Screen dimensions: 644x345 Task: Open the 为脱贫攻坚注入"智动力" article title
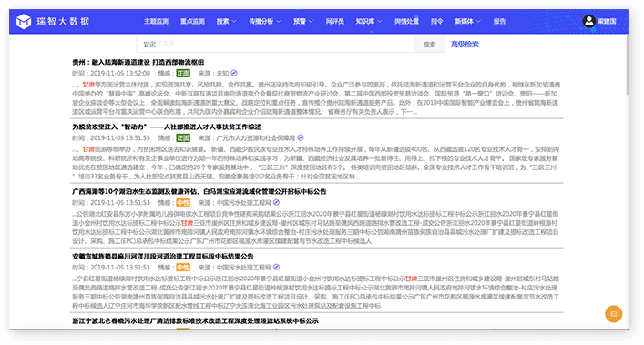pos(167,127)
